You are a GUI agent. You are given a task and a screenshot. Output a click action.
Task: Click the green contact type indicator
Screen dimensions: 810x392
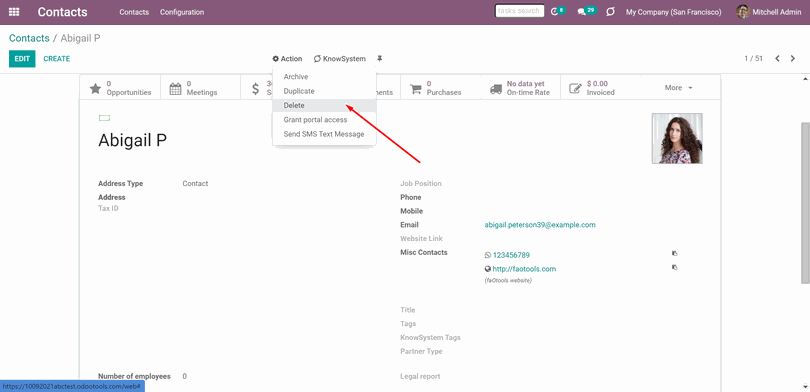[104, 118]
